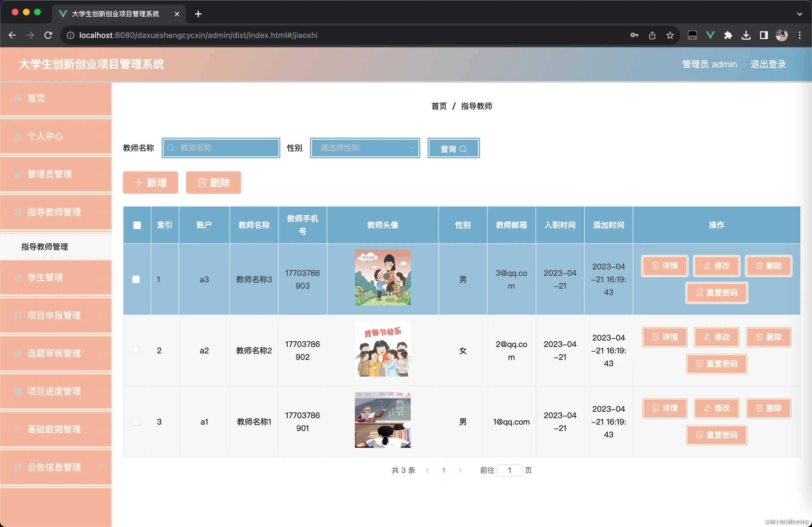This screenshot has width=812, height=527.
Task: Go to page 1 in pagination control
Action: 444,470
